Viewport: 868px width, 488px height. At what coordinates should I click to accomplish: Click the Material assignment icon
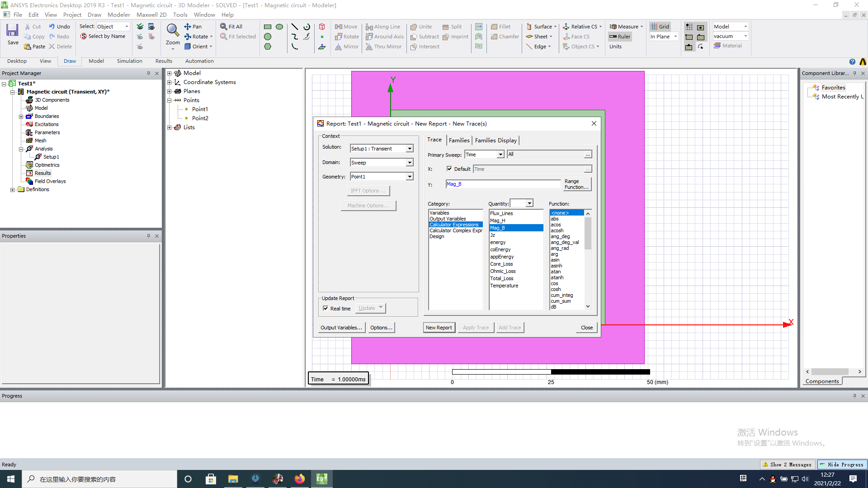point(717,45)
